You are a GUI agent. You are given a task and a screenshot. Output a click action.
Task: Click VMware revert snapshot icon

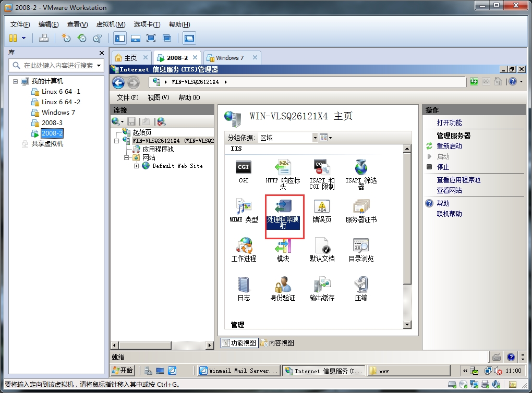82,38
